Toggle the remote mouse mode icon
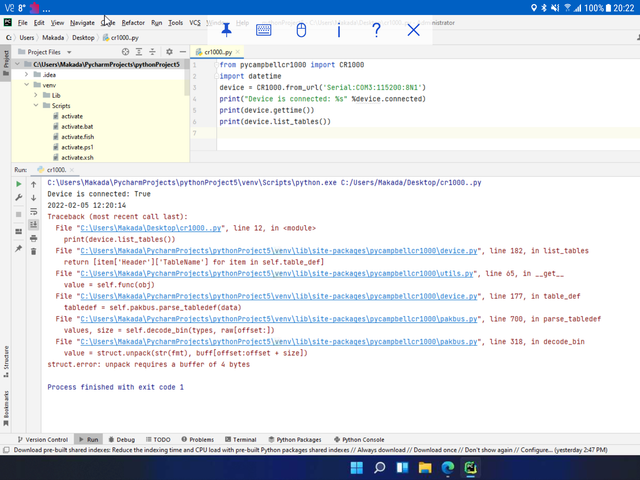This screenshot has width=640, height=480. pyautogui.click(x=301, y=30)
